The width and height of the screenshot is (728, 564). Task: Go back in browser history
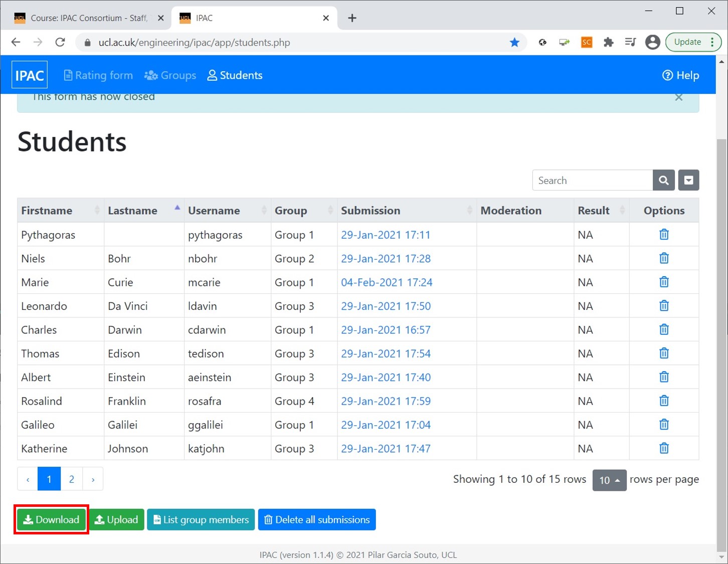(x=16, y=43)
